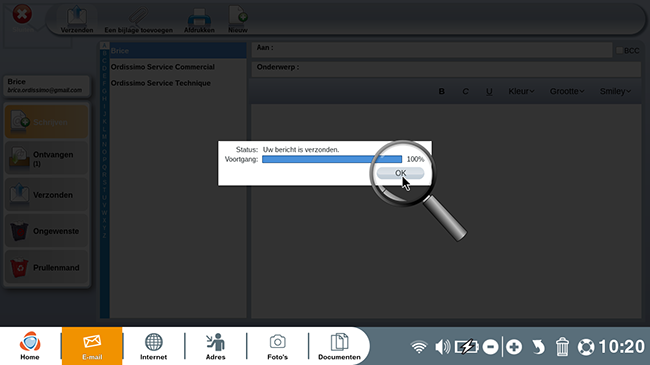
Task: Expand the Grootte dropdown
Action: point(567,91)
